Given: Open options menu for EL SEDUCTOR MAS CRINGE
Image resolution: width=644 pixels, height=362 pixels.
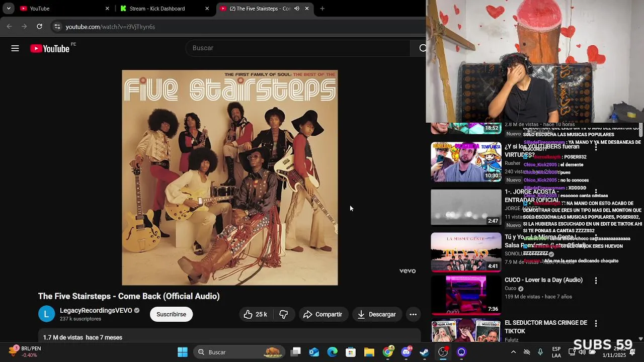Looking at the screenshot, I should click(x=596, y=323).
